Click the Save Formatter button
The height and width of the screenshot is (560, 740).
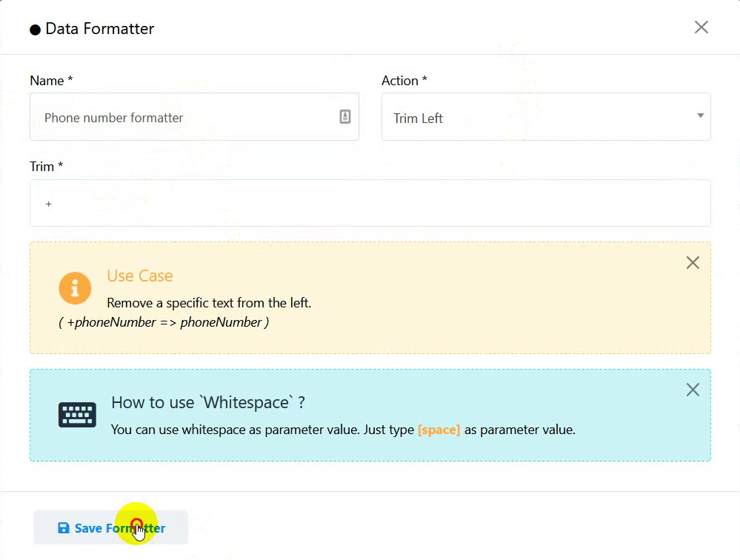tap(111, 527)
